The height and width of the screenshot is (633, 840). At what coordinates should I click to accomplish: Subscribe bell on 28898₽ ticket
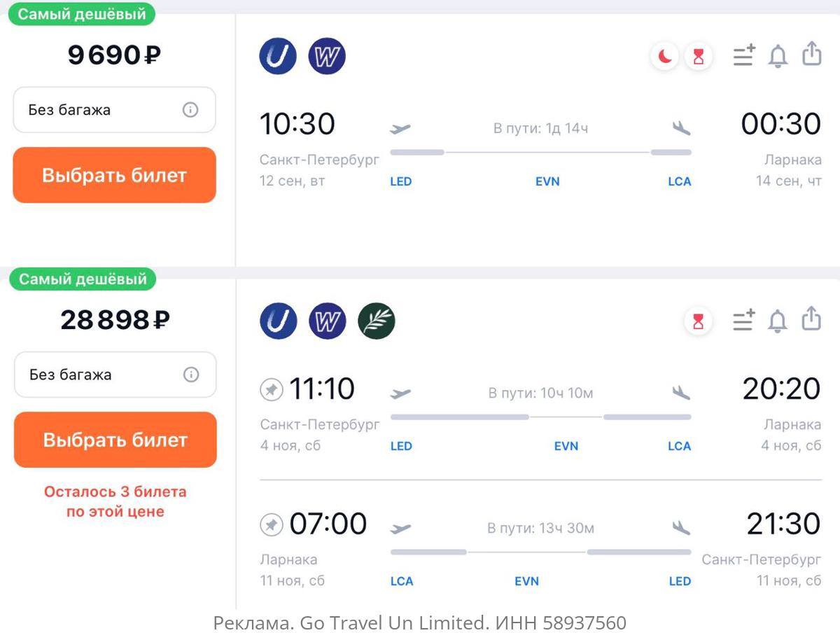click(x=777, y=321)
